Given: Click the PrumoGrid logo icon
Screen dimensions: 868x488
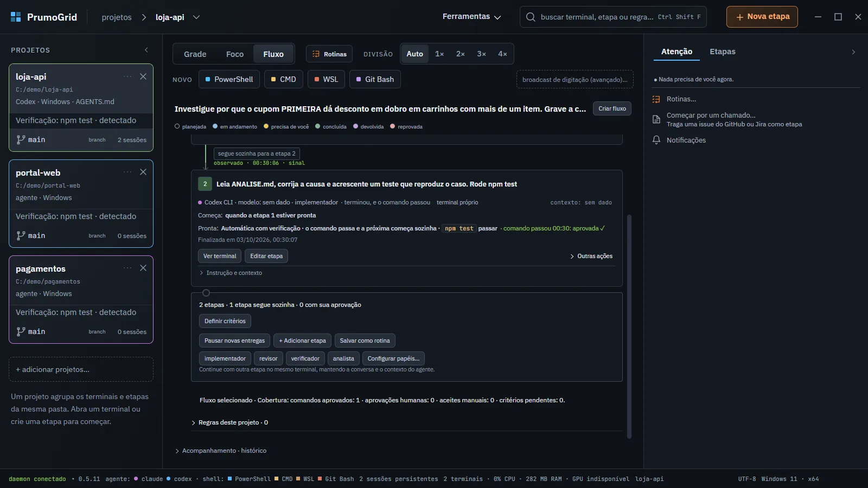Looking at the screenshot, I should [16, 17].
